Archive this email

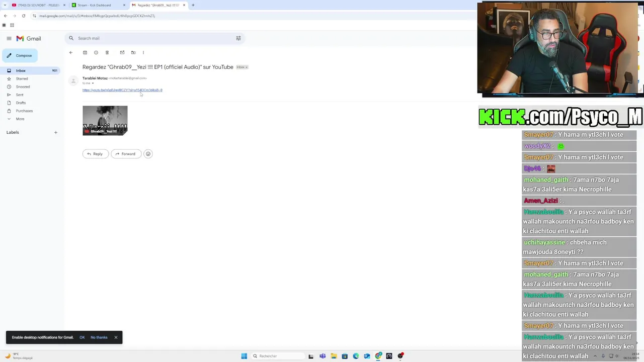85,52
